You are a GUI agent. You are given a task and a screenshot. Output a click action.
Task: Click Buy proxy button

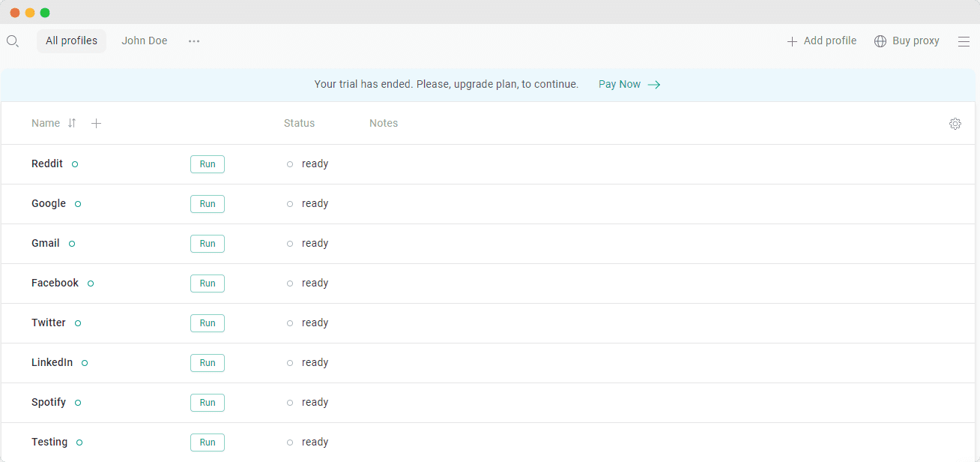click(907, 41)
